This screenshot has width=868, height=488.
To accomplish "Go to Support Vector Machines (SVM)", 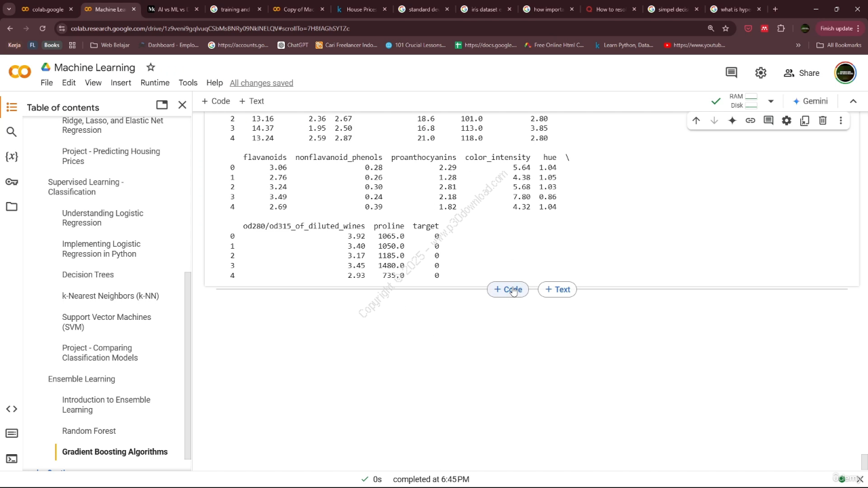I will (106, 322).
